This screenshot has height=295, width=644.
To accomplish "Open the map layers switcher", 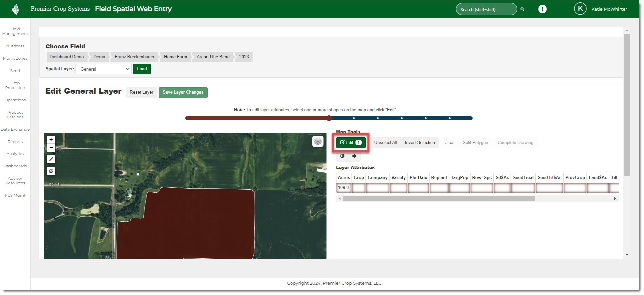I will (x=318, y=141).
